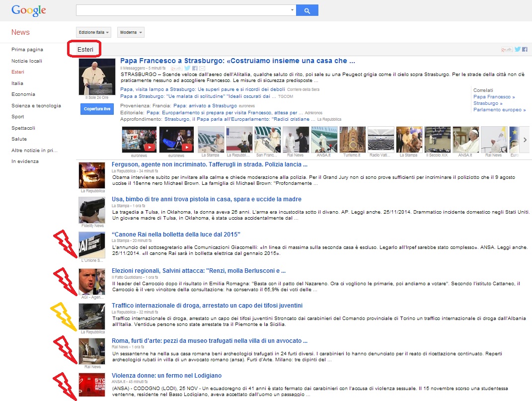The width and height of the screenshot is (532, 401).
Task: Open related topic Parlamento europeo
Action: [498, 110]
